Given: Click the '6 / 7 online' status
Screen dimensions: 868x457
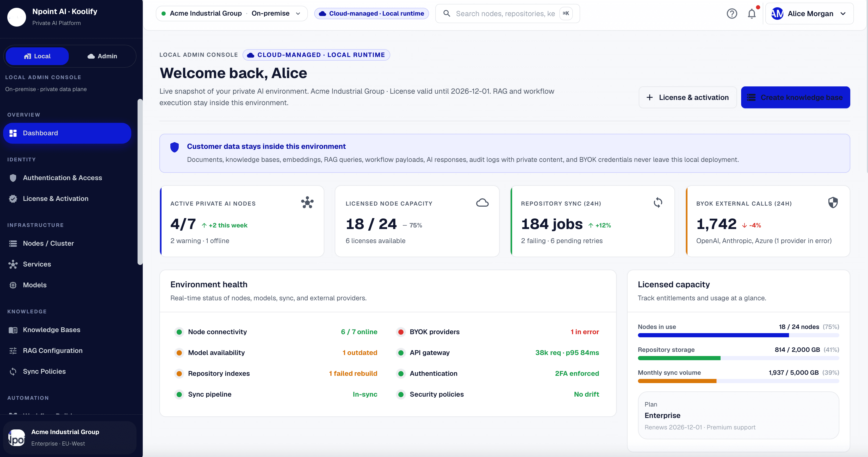Looking at the screenshot, I should click(359, 332).
